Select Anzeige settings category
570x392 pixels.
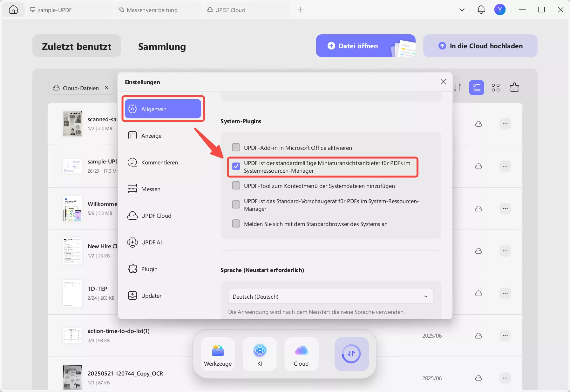(163, 136)
